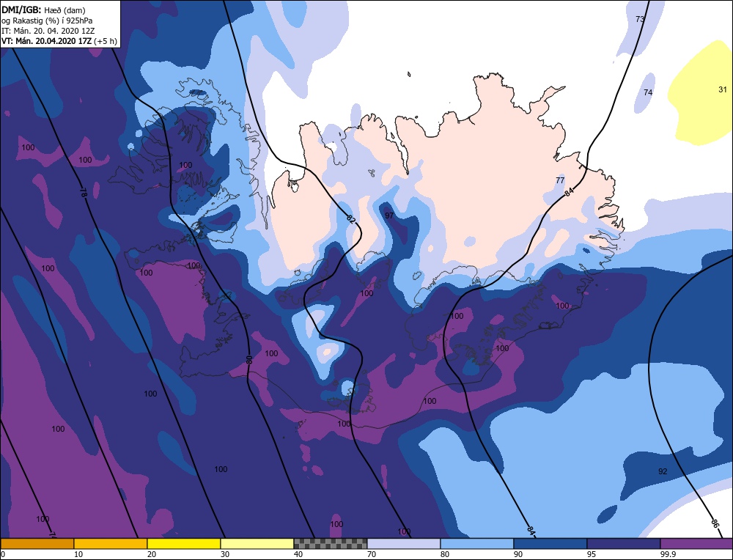Screen dimensions: 733x560
Task: Click the '30' legend scale tick label
Action: tap(225, 554)
